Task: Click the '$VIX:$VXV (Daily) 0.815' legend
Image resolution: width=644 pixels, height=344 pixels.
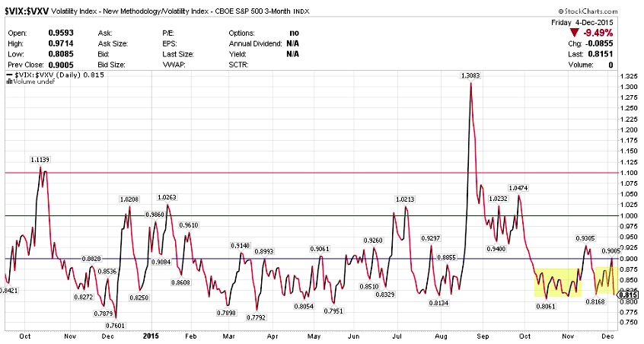Action: tap(55, 75)
